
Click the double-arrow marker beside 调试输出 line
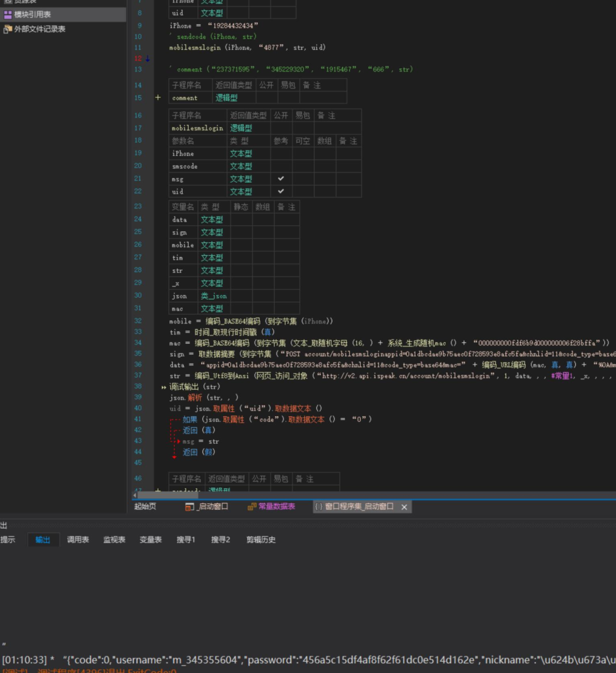[164, 387]
